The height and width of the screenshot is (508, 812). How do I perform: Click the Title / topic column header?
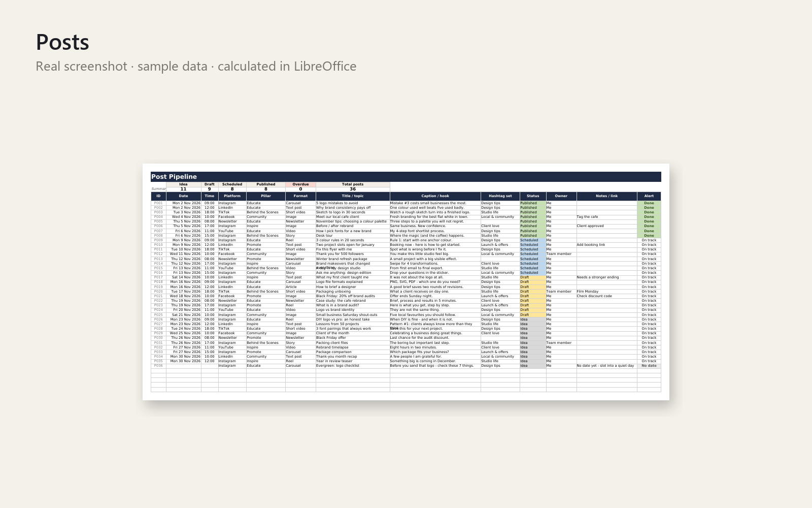point(353,196)
